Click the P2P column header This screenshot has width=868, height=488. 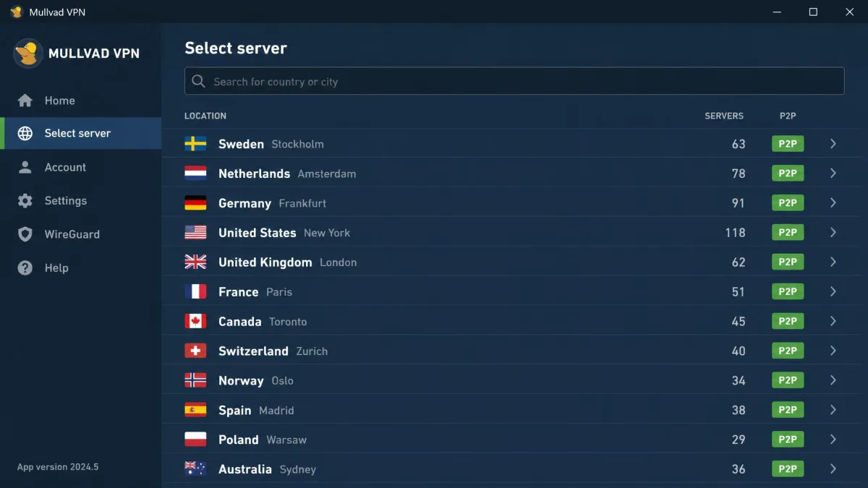pos(788,116)
